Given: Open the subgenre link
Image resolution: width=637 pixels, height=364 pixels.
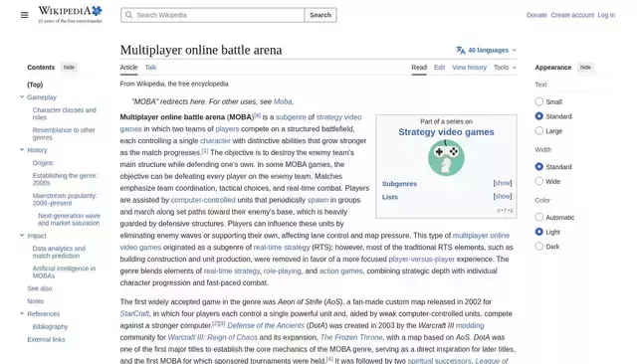Looking at the screenshot, I should click(291, 117).
